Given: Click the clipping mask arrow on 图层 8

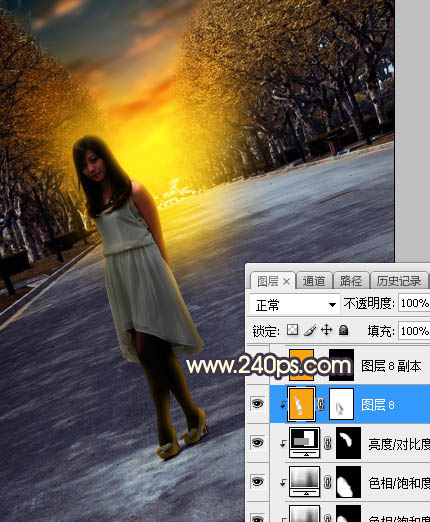Looking at the screenshot, I should click(x=283, y=405).
